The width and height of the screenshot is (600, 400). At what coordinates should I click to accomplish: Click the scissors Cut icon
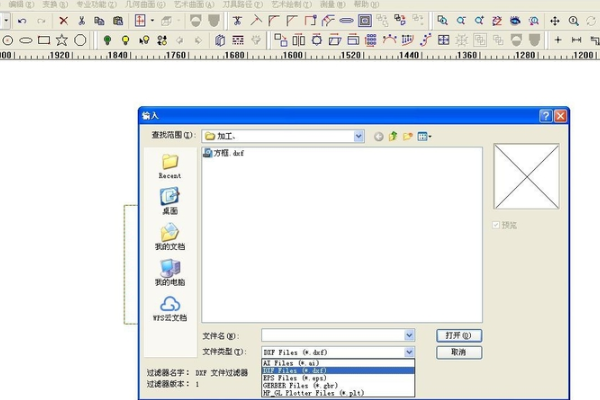coord(82,21)
